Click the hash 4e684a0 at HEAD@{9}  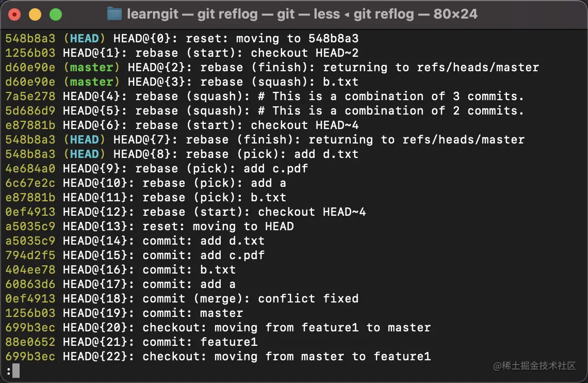pos(30,168)
